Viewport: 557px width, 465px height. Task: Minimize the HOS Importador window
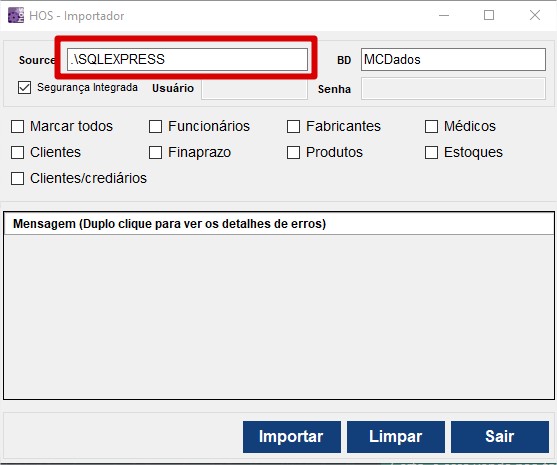coord(444,15)
